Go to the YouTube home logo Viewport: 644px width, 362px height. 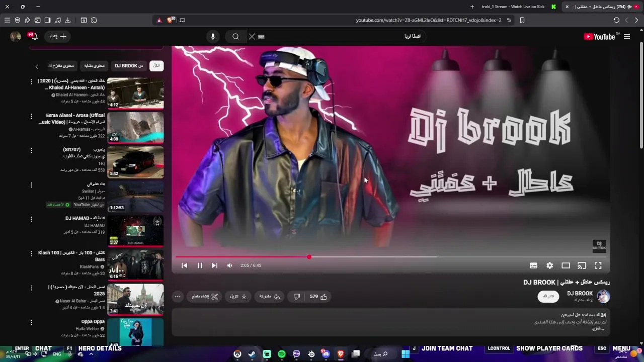599,36
